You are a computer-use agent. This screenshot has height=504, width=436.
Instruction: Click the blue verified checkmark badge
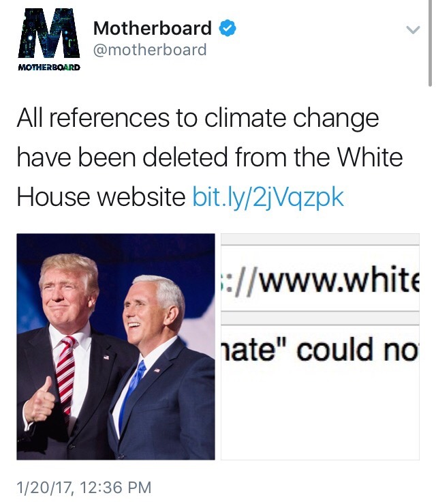click(x=228, y=28)
